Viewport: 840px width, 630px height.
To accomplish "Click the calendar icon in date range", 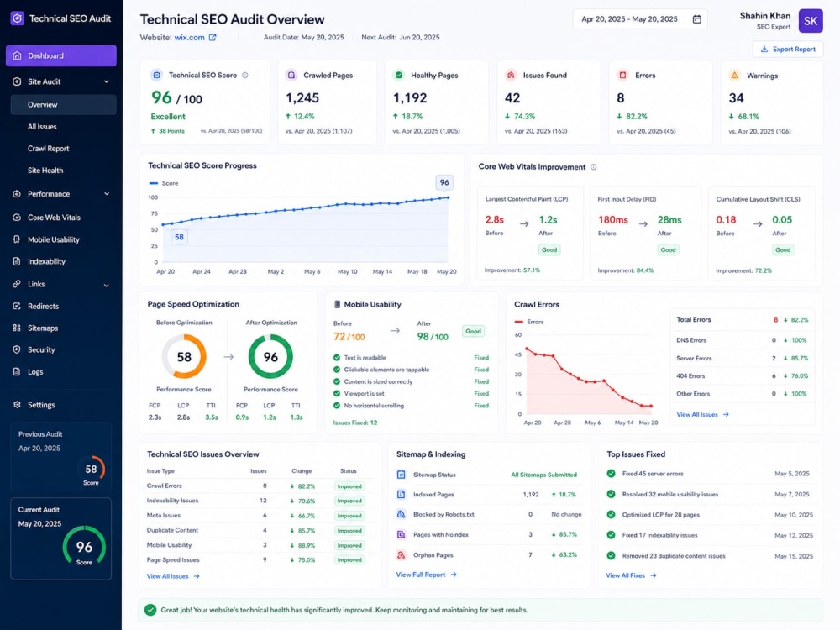I will pos(697,19).
